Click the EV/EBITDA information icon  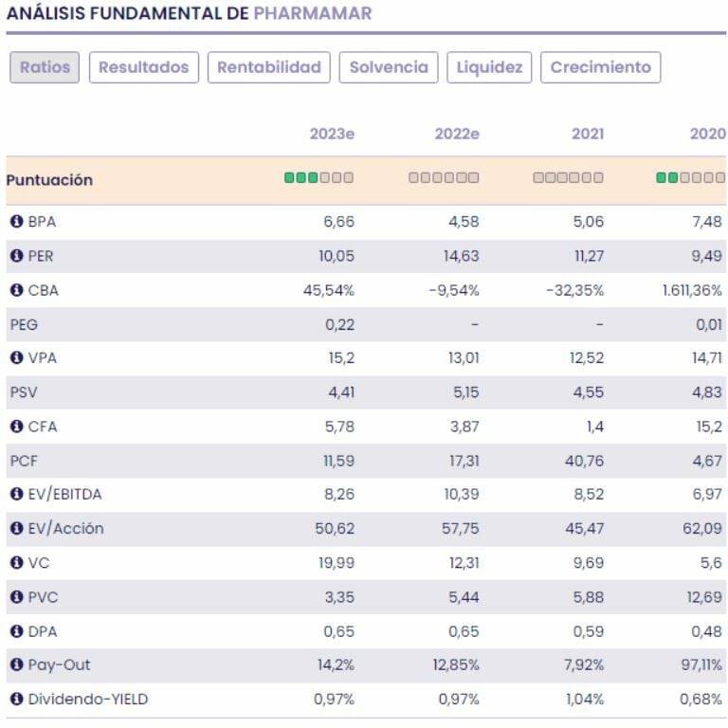pos(17,494)
